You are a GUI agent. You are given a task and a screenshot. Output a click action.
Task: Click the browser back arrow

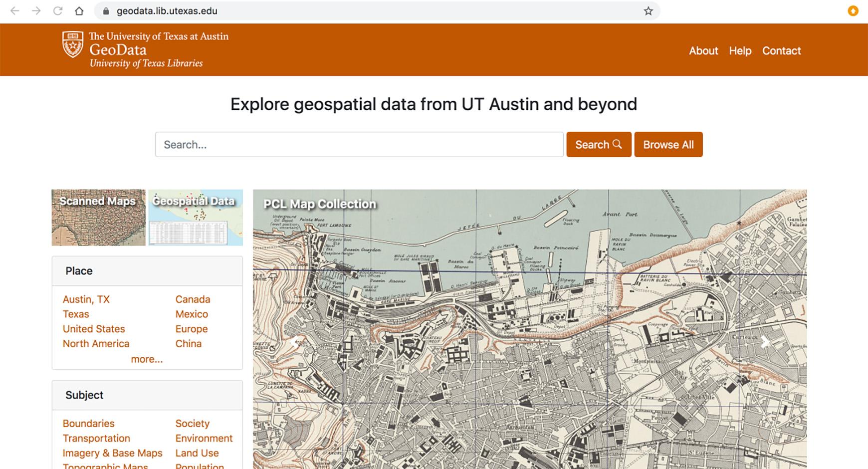[14, 10]
